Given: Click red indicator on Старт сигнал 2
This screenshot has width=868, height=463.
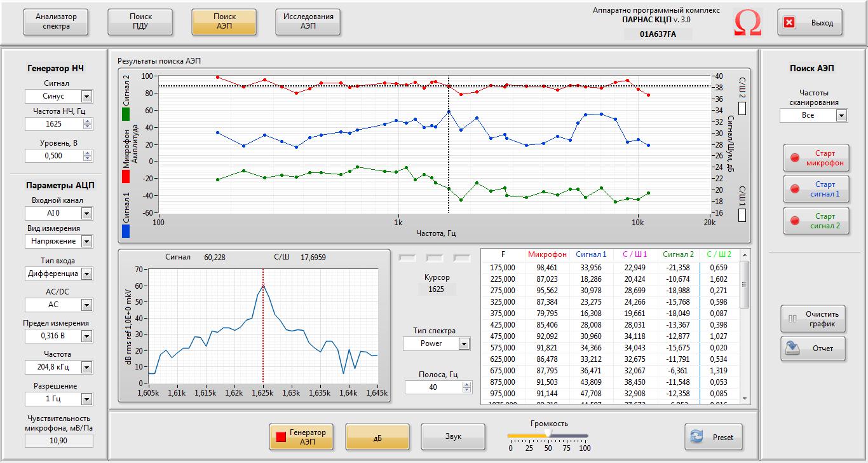Looking at the screenshot, I should pyautogui.click(x=795, y=221).
